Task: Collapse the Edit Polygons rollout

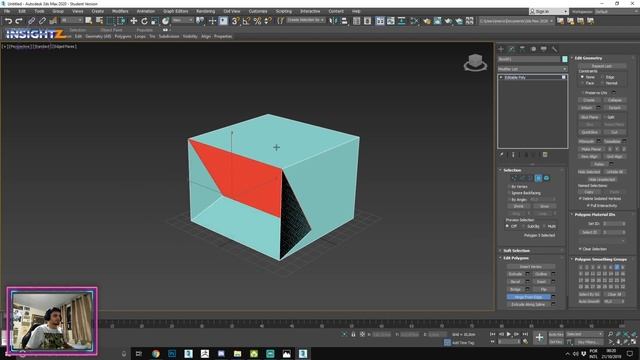Action: (x=516, y=258)
